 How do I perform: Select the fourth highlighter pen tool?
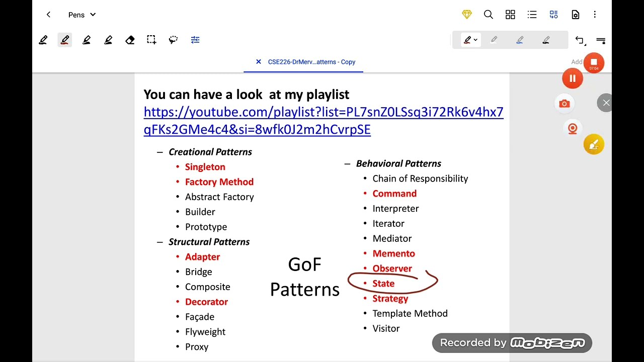pos(108,40)
